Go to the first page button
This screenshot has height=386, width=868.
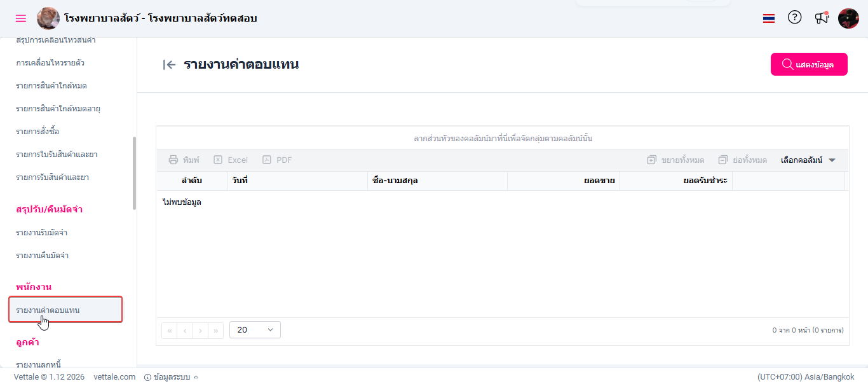pos(170,330)
